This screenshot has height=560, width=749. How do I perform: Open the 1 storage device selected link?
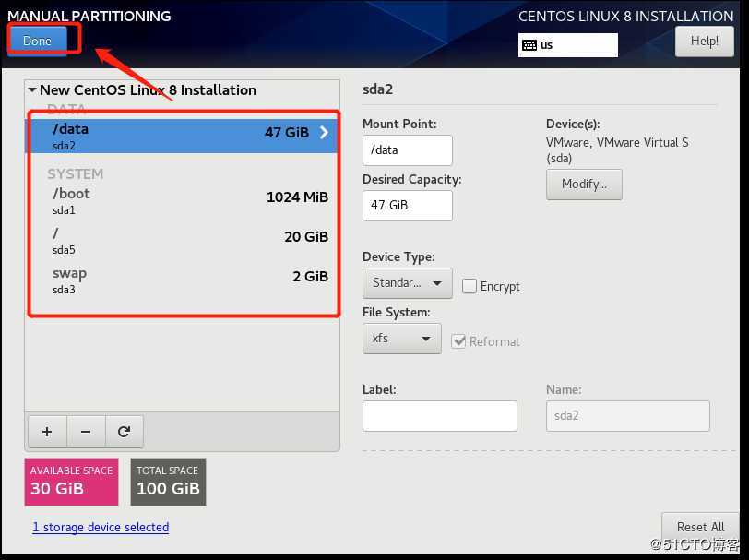point(101,527)
